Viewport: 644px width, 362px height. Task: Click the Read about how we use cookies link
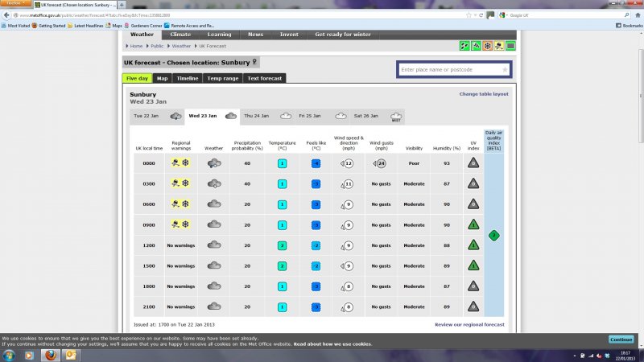coord(332,344)
